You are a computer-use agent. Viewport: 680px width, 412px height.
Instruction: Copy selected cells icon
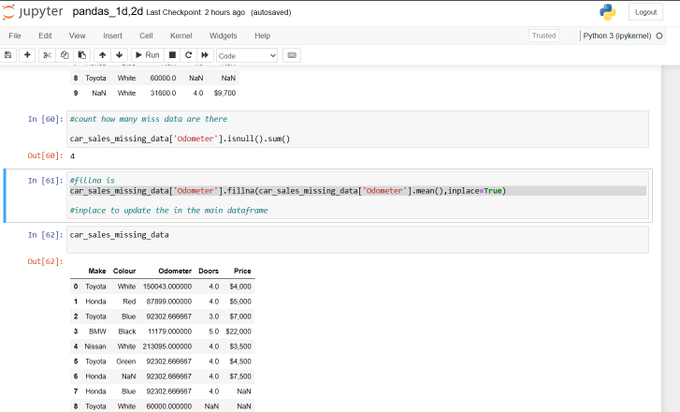coord(65,55)
